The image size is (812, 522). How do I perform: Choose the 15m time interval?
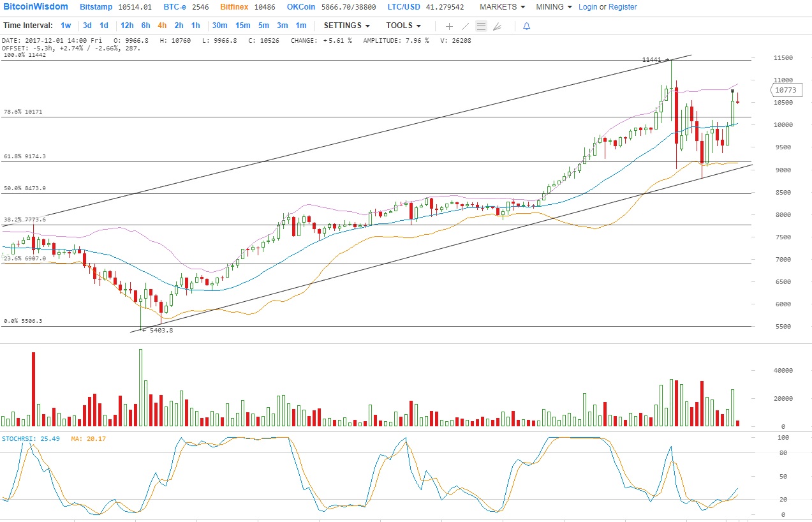242,26
